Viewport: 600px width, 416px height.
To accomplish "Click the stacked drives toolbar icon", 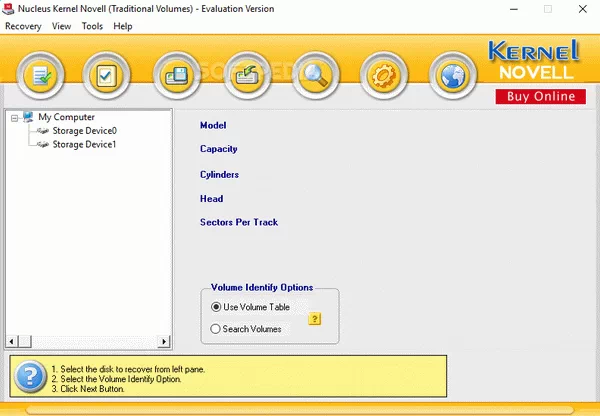I will point(178,76).
